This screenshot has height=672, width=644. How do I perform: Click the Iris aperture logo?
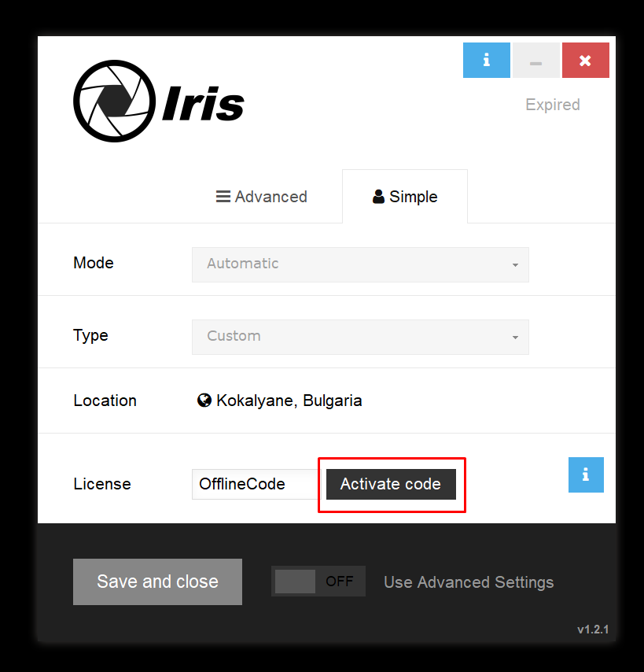pos(114,102)
